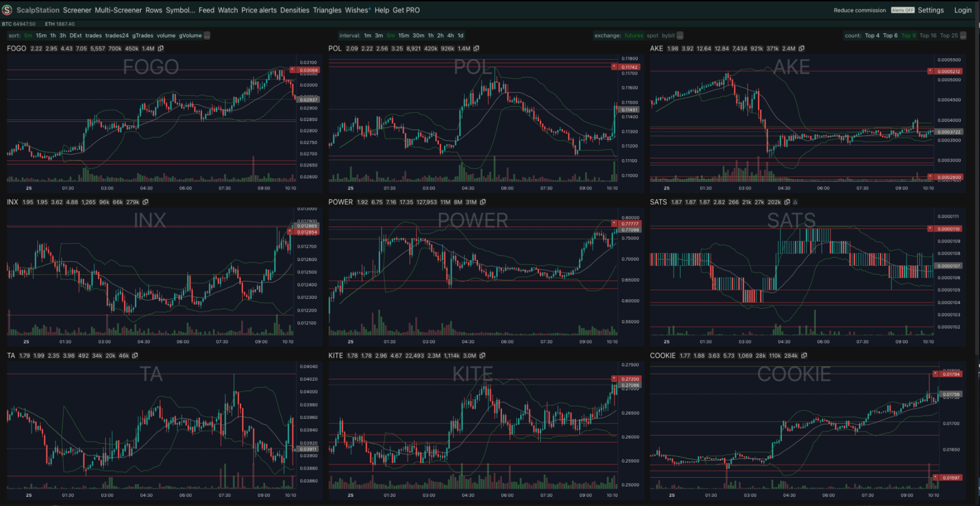Copy the AKE ticker using its copy icon
Image resolution: width=980 pixels, height=506 pixels.
point(802,48)
